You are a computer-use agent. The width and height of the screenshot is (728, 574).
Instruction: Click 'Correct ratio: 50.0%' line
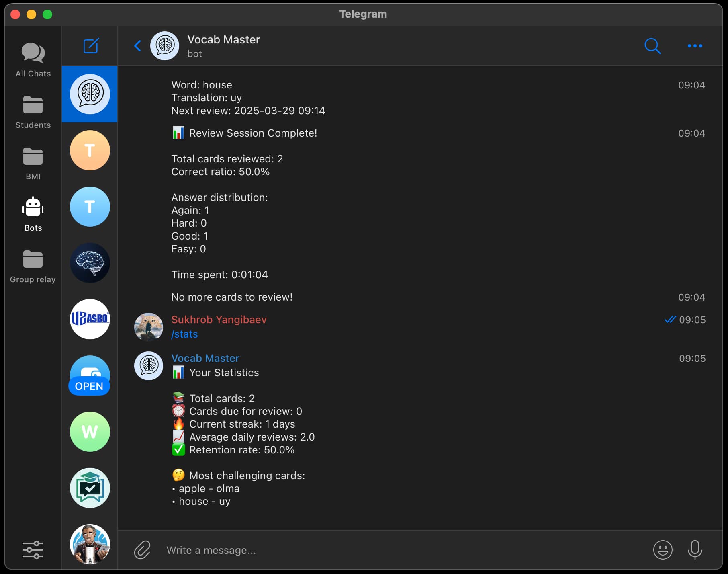pyautogui.click(x=220, y=172)
